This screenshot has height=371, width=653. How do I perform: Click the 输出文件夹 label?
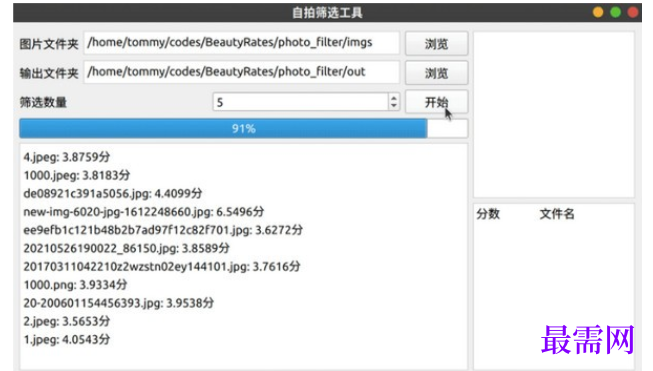49,73
